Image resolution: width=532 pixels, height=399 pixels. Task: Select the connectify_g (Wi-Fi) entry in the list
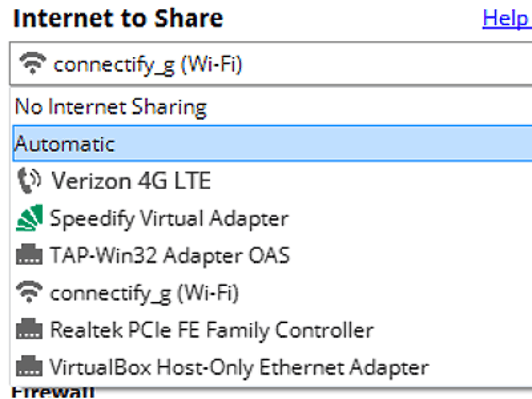coord(144,293)
